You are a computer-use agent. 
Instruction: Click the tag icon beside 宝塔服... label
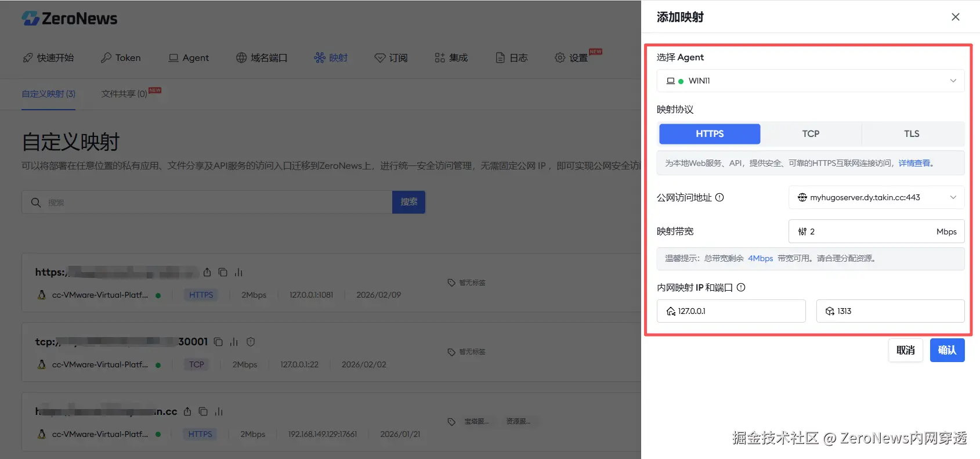coord(451,422)
